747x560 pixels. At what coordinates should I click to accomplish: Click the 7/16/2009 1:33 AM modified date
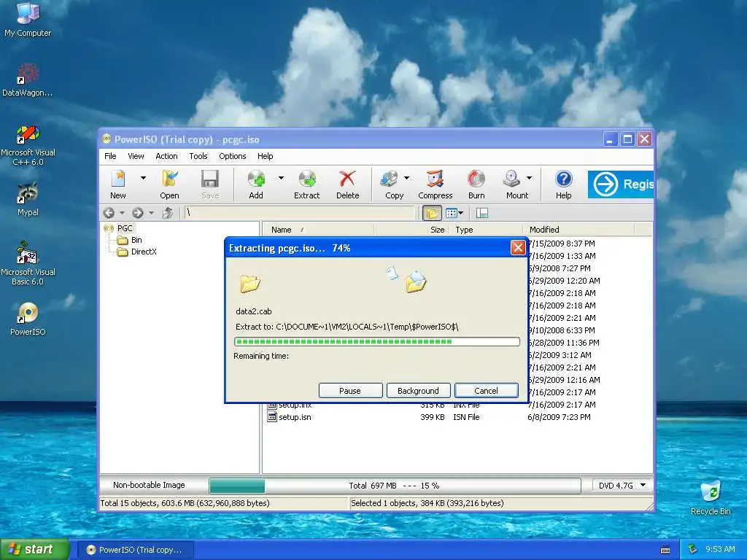pyautogui.click(x=562, y=256)
